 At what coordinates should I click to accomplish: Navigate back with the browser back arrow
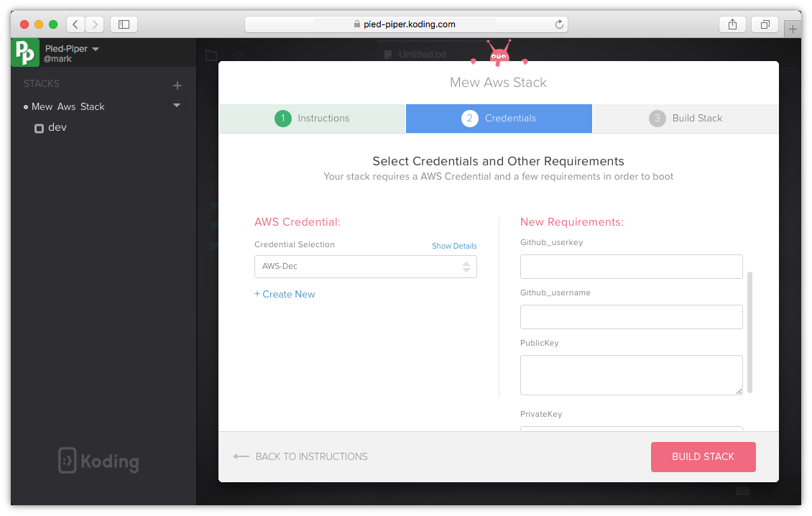75,24
